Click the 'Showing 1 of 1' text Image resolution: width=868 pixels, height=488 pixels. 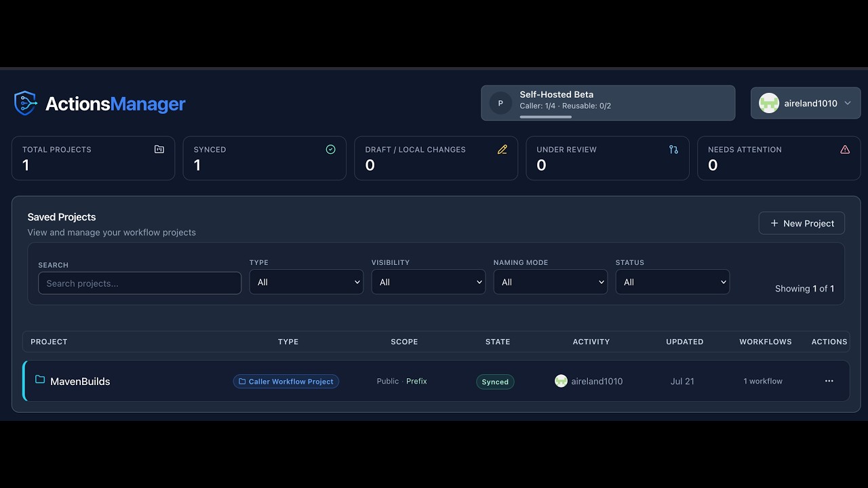coord(804,289)
